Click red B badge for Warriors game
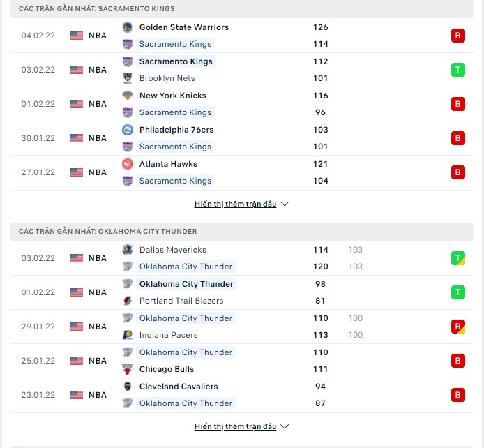Screen dimensions: 484x448 pyautogui.click(x=457, y=36)
